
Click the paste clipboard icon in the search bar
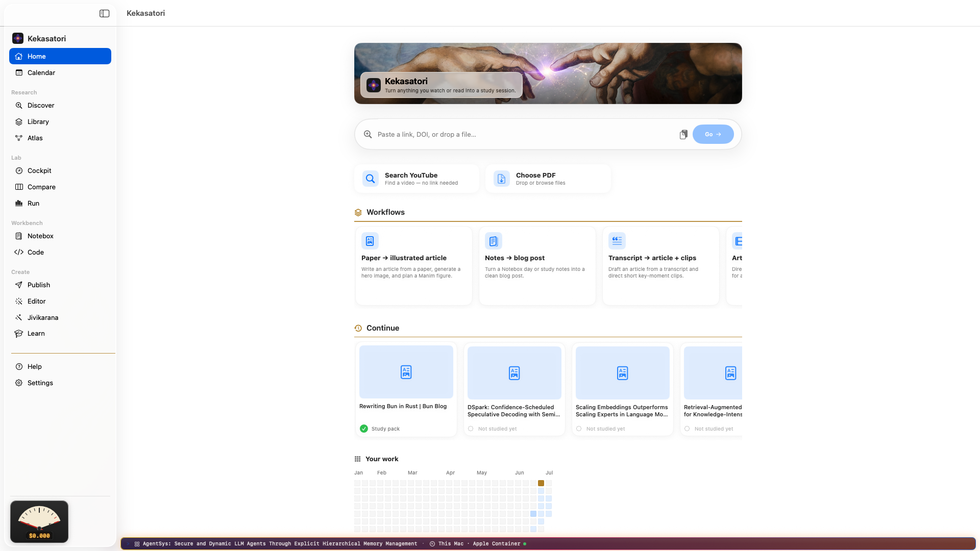pyautogui.click(x=683, y=134)
